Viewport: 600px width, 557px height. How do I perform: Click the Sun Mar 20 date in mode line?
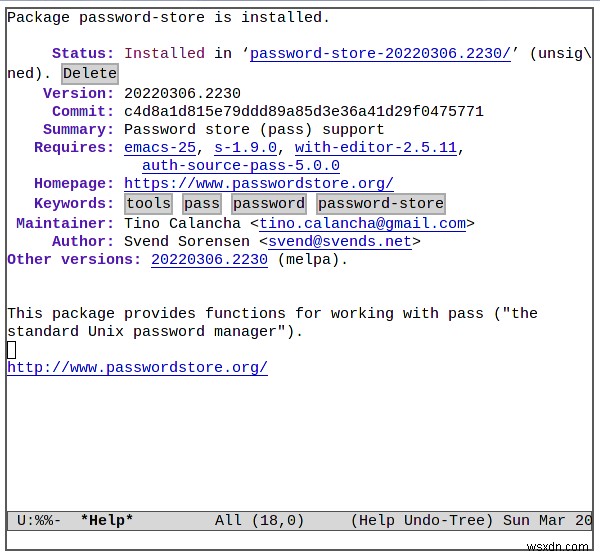548,520
